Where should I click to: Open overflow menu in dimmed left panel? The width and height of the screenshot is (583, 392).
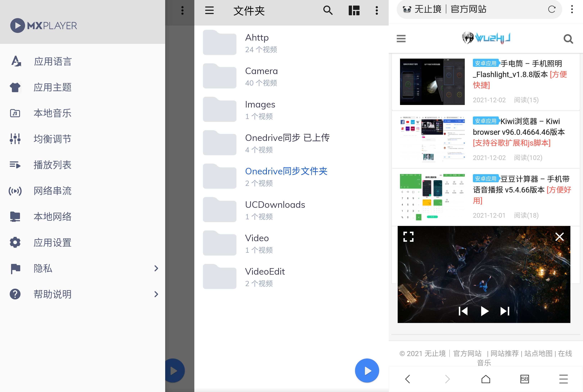(x=182, y=10)
